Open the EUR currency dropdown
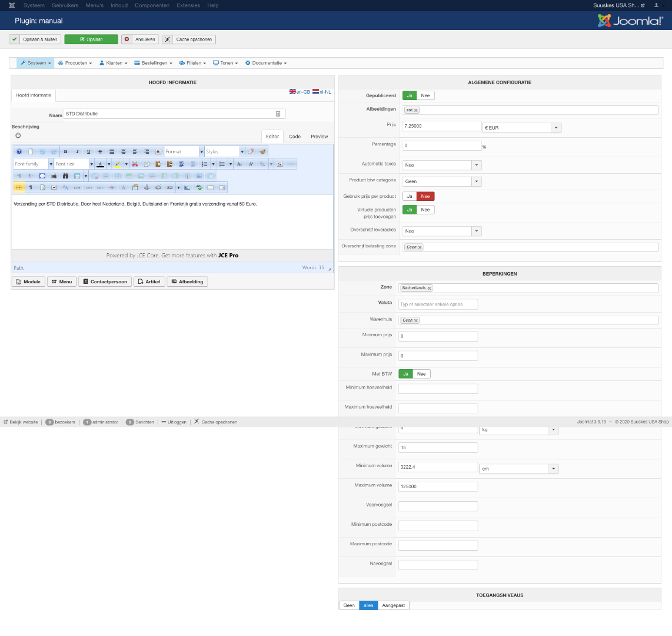Screen dimensions: 672x636 point(521,128)
